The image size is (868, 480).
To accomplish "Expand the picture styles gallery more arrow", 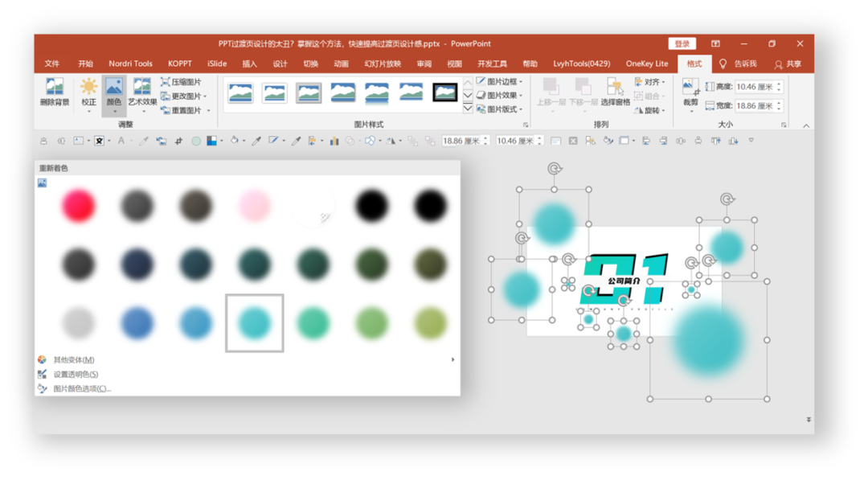I will [x=468, y=109].
